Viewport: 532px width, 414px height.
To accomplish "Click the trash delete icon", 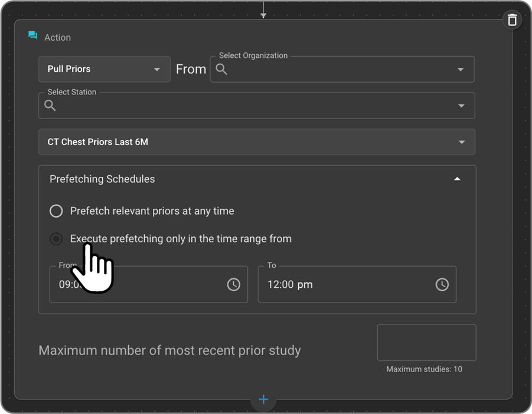I will point(512,20).
